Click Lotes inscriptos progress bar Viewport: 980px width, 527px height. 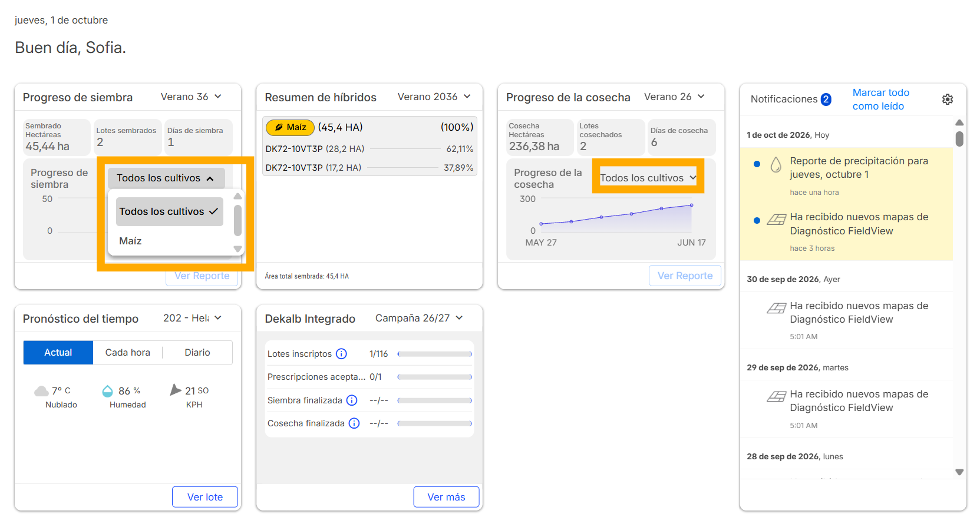[x=435, y=354]
